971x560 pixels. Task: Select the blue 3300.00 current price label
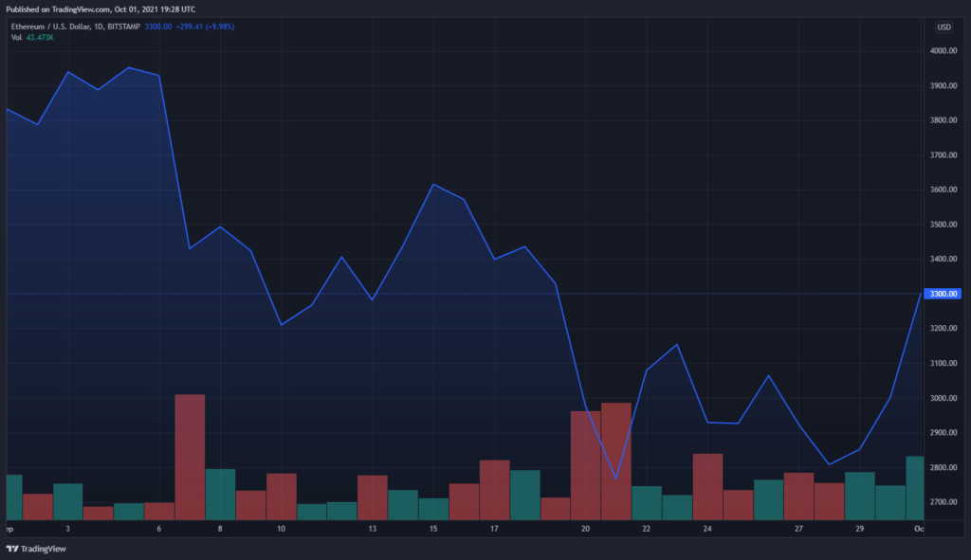[x=943, y=294]
